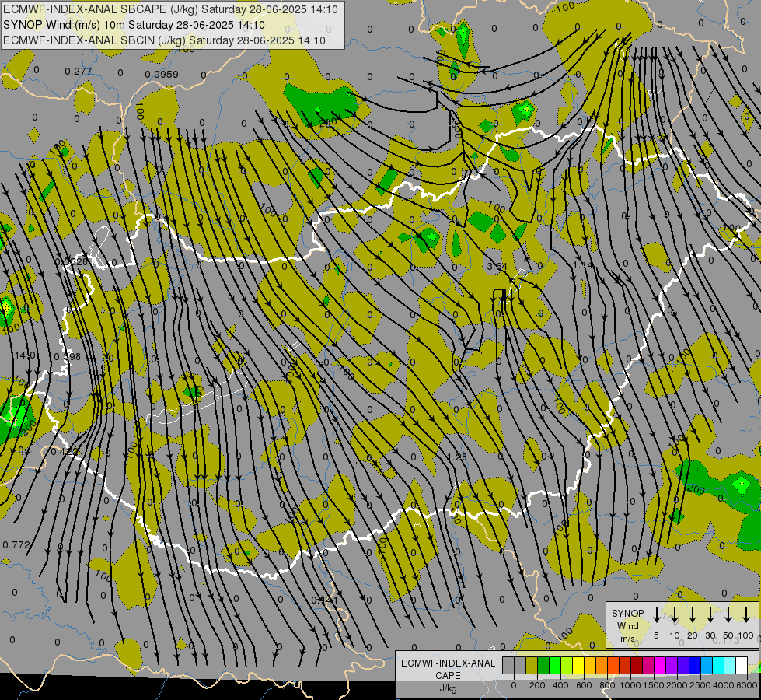Pick the bright cyan CAPE legend swatch
The height and width of the screenshot is (700, 761).
tap(718, 665)
